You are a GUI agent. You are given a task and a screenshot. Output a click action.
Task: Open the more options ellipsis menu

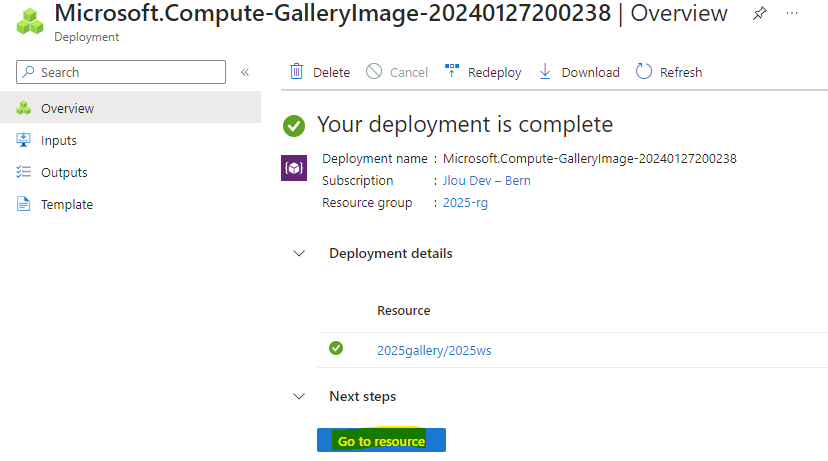tap(792, 13)
